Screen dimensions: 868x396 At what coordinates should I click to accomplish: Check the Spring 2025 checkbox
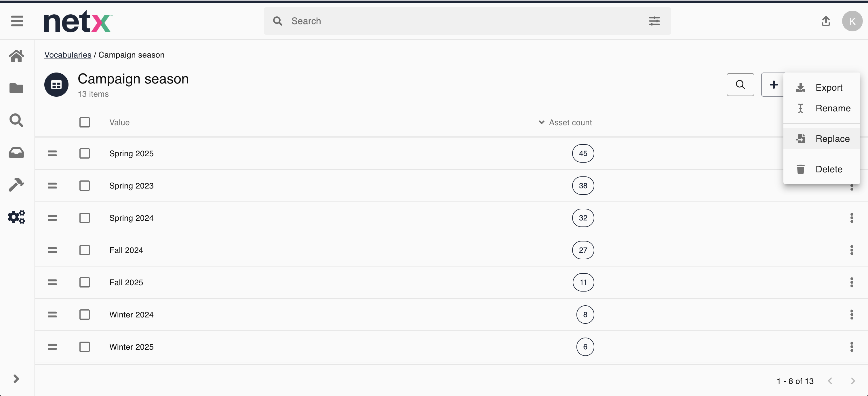(x=85, y=153)
